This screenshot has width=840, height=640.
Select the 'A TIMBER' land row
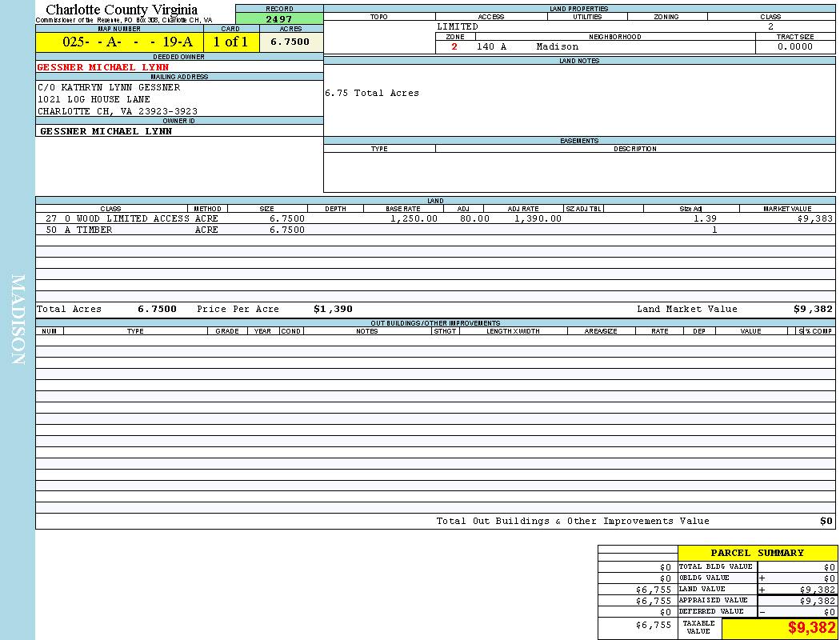(x=78, y=230)
